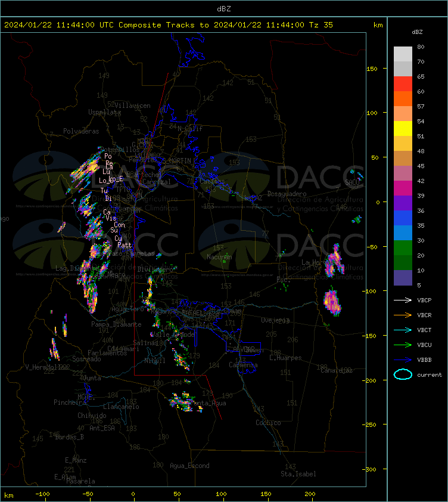448x502 pixels.
Task: Select the green VBCU arrow icon
Action: (403, 345)
